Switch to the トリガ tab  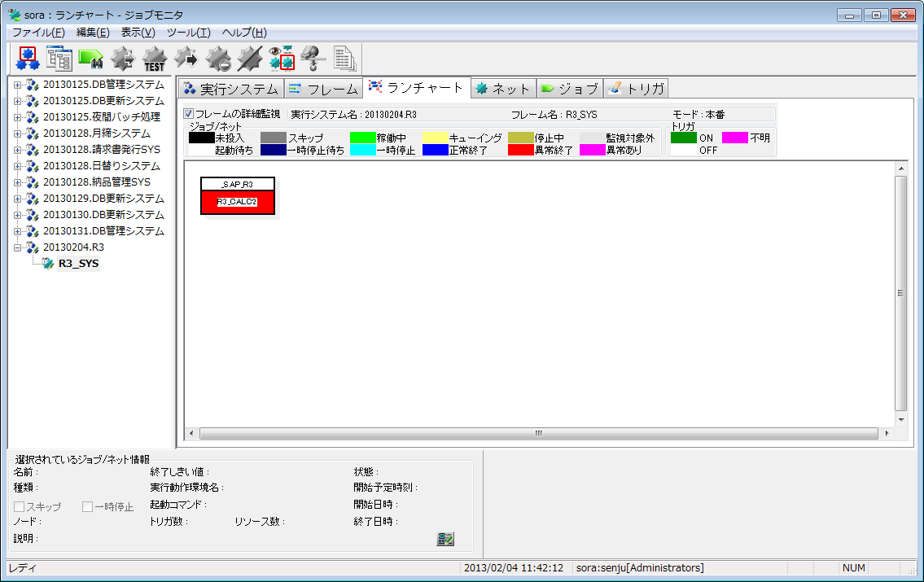click(637, 89)
